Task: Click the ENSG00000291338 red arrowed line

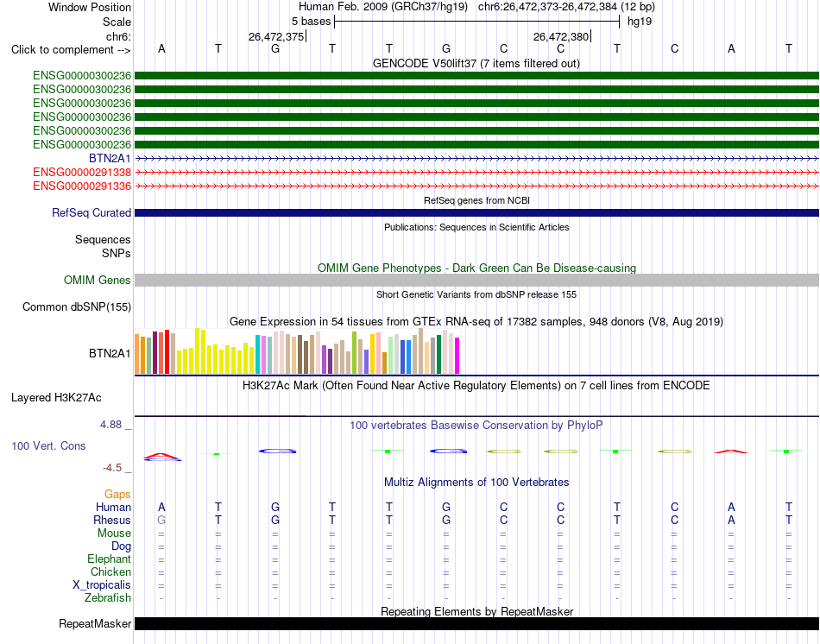Action: pyautogui.click(x=476, y=172)
